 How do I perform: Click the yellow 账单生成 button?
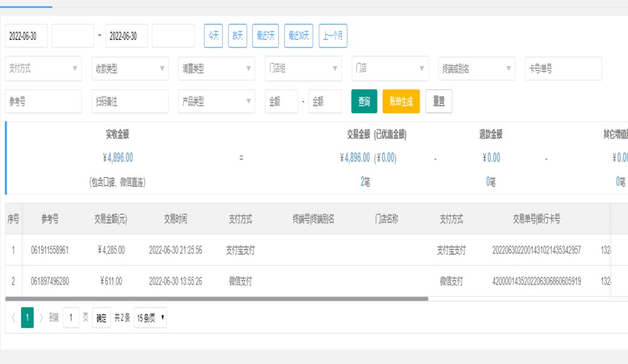pyautogui.click(x=401, y=102)
